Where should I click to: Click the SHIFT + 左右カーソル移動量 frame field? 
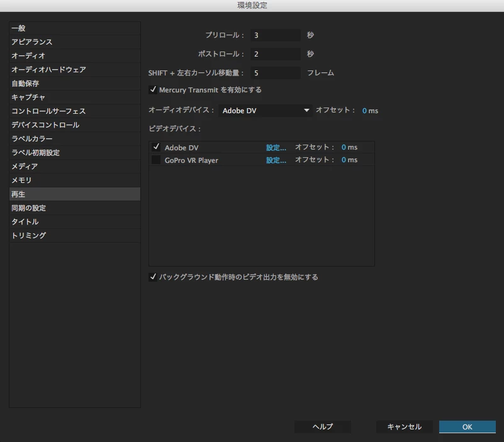click(x=276, y=73)
